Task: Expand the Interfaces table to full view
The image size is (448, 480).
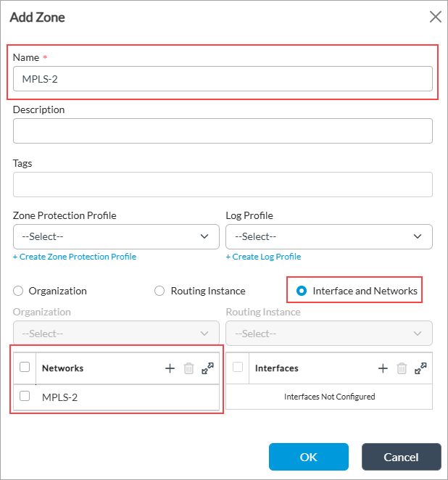Action: [x=420, y=368]
